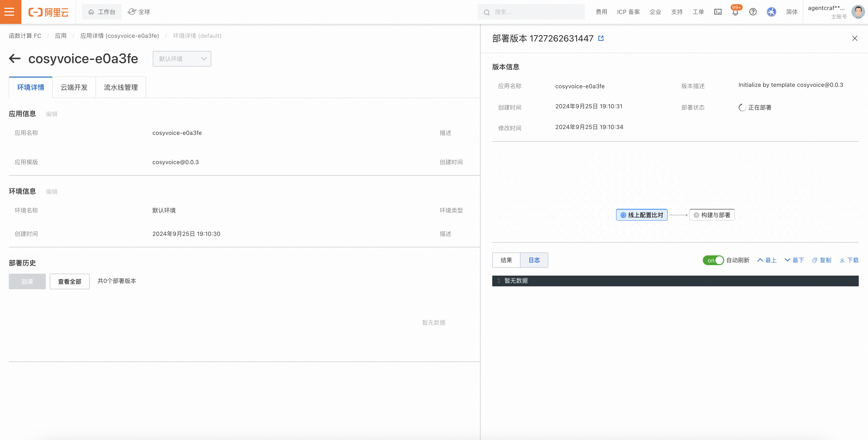
Task: Click the 查看全部 view all button
Action: click(x=69, y=281)
